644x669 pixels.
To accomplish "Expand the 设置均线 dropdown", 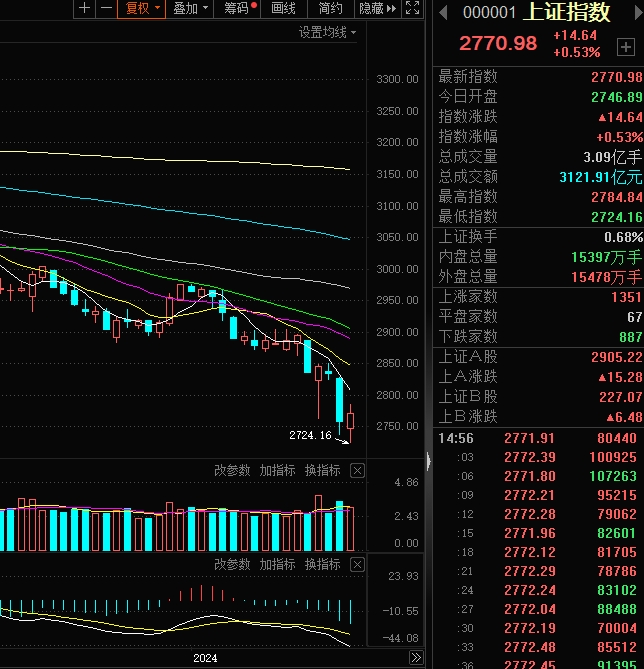I will coord(327,32).
